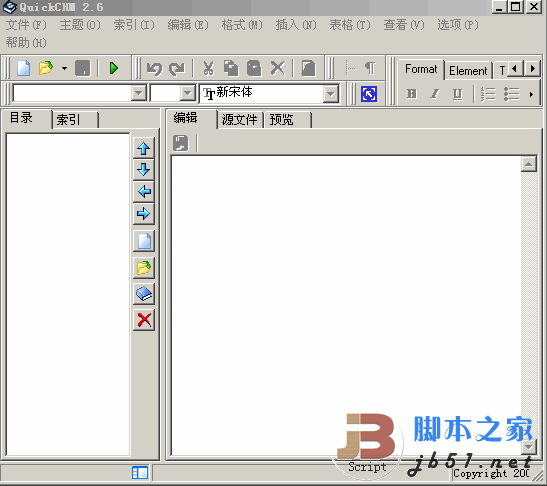
Task: Toggle bold formatting
Action: click(412, 94)
